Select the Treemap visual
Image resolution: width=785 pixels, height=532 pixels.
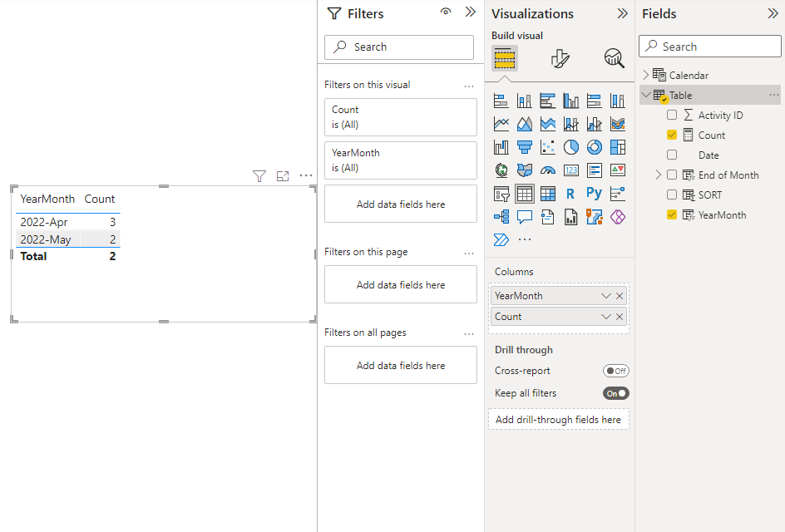pos(618,147)
